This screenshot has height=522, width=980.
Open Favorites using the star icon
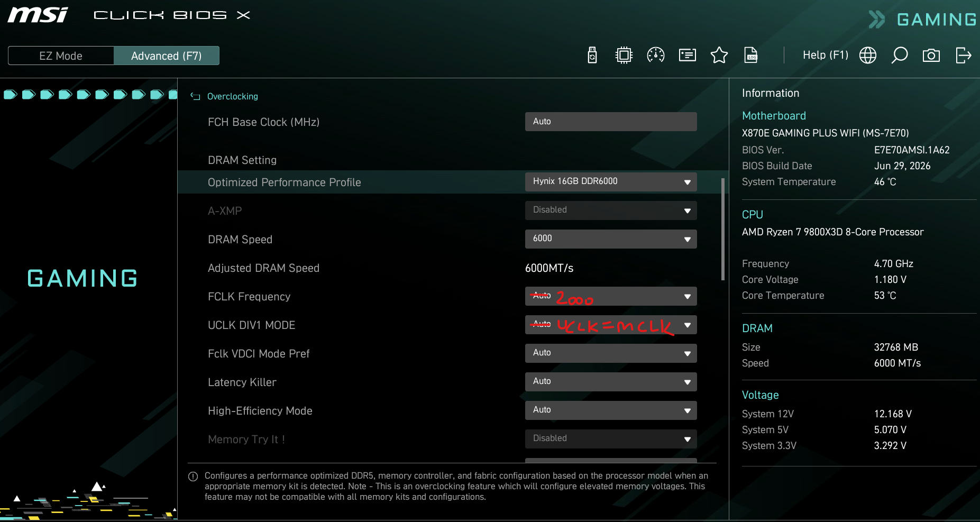coord(719,55)
